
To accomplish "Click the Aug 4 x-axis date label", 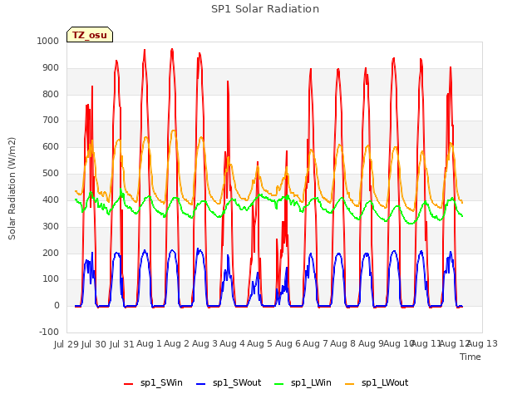I will coord(232,343).
